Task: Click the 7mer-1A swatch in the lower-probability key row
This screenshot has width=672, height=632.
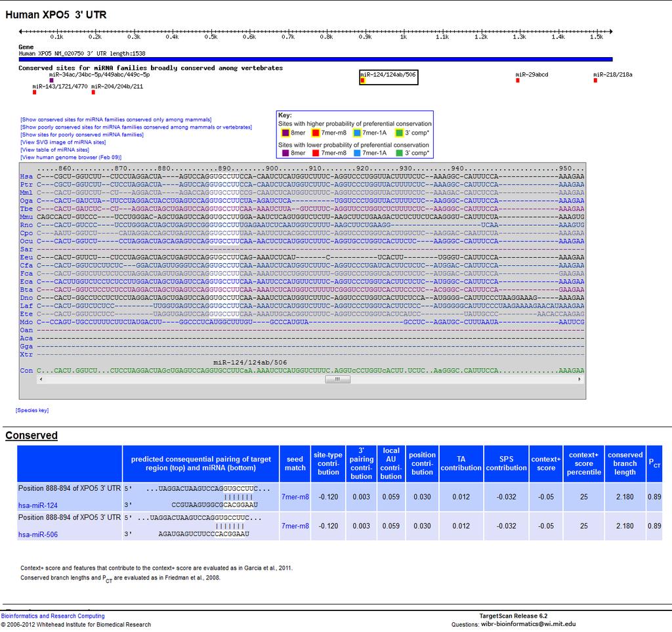Action: tap(357, 153)
